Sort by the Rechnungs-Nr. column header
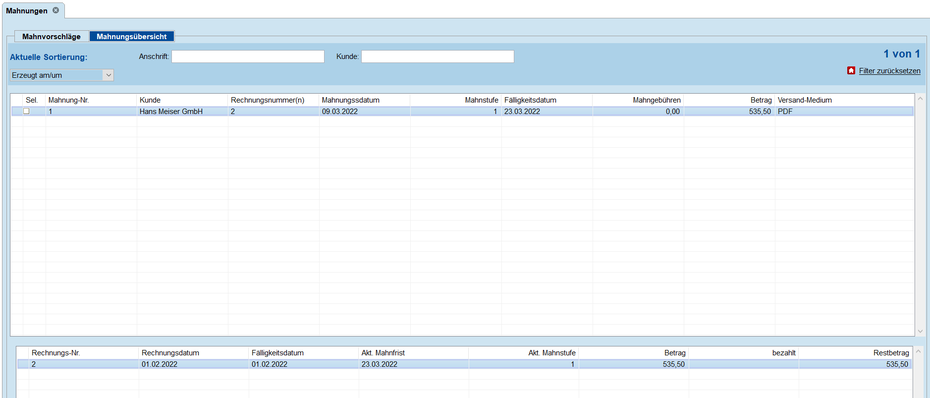 pos(84,353)
